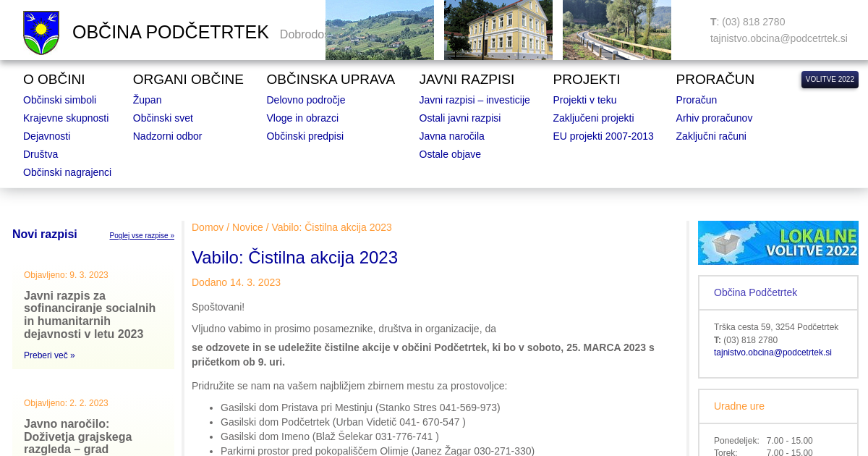Click the road landscape header photo
The width and height of the screenshot is (868, 456).
pyautogui.click(x=616, y=30)
